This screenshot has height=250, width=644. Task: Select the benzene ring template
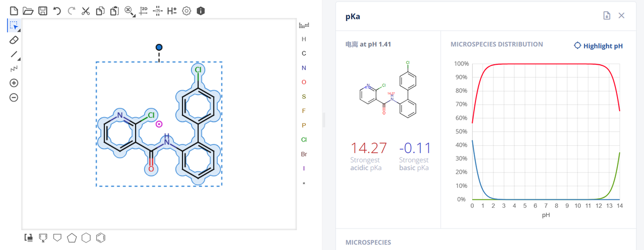click(x=100, y=238)
